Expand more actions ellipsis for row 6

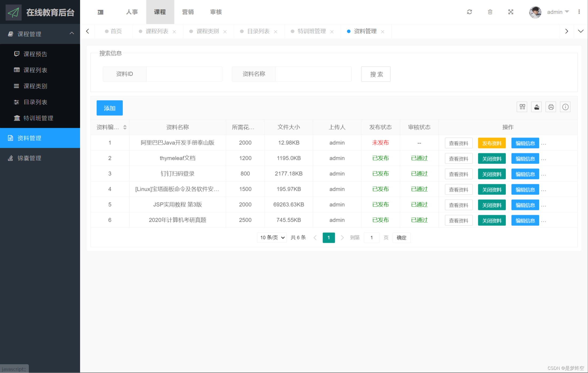click(544, 221)
